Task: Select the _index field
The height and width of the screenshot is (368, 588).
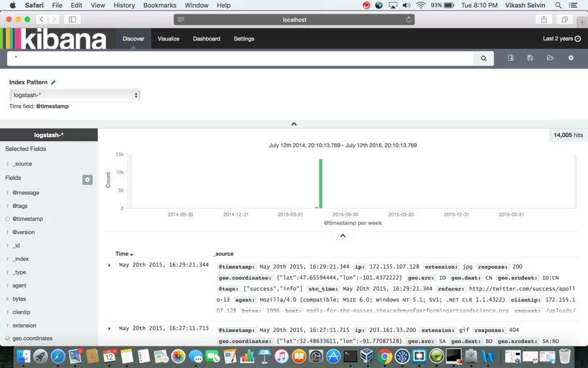Action: coord(21,259)
